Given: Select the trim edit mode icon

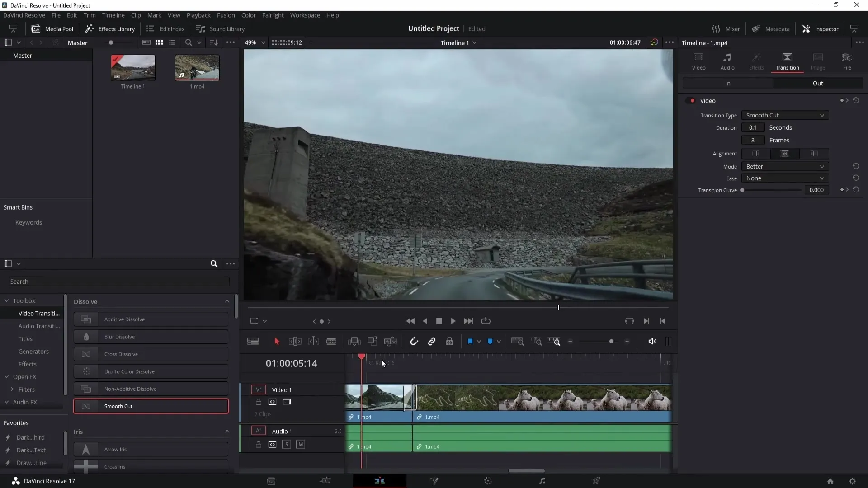Looking at the screenshot, I should [x=296, y=341].
